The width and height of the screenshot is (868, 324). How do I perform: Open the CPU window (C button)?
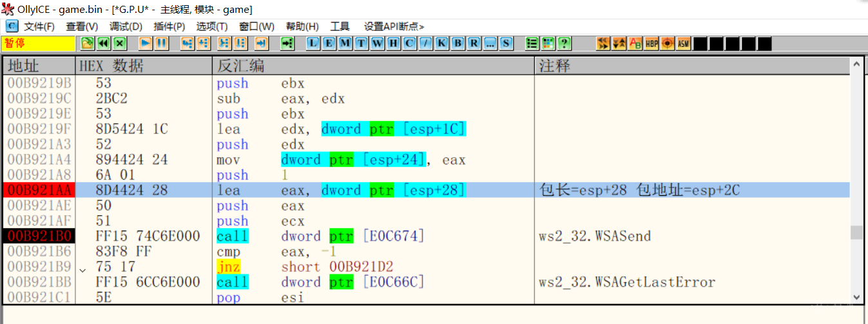tap(409, 43)
